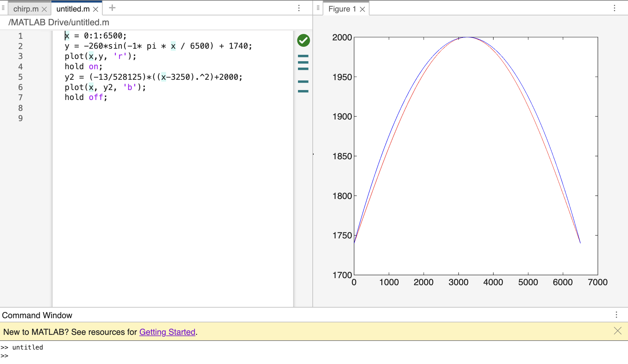Click the green code analyzer checkmark
Viewport: 628px width, 364px height.
[303, 40]
